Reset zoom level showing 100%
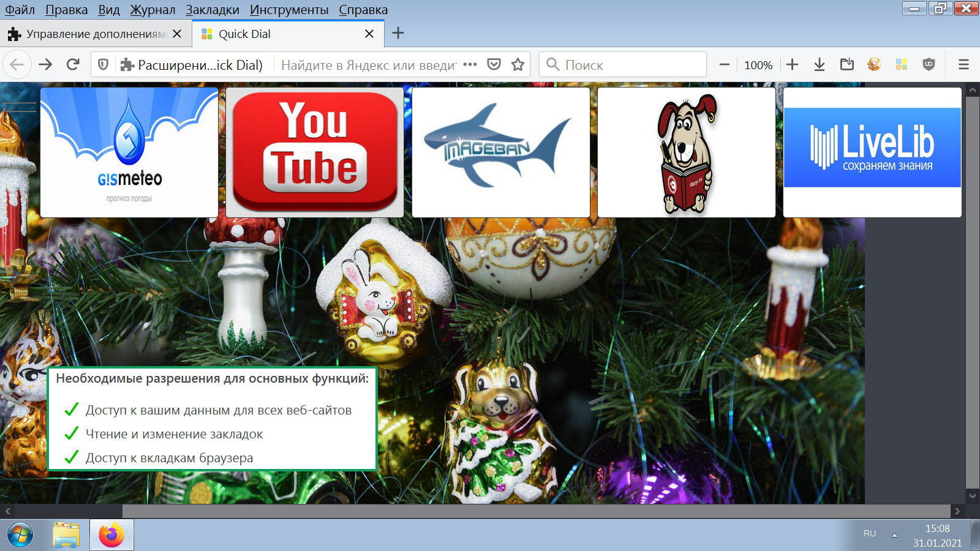Viewport: 980px width, 551px height. tap(758, 65)
